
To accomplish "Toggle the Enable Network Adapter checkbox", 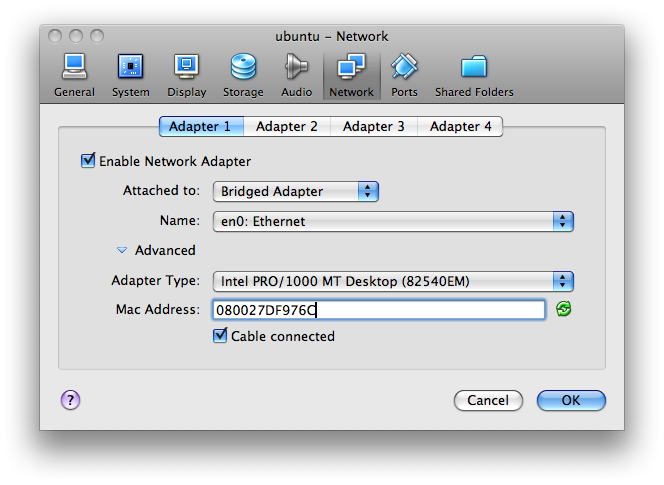I will [x=88, y=161].
